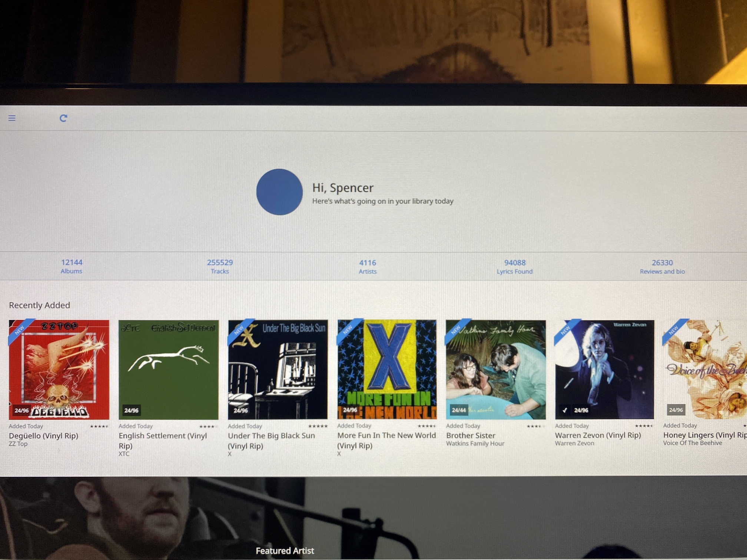Click the star rating for Brother Sister

[536, 426]
